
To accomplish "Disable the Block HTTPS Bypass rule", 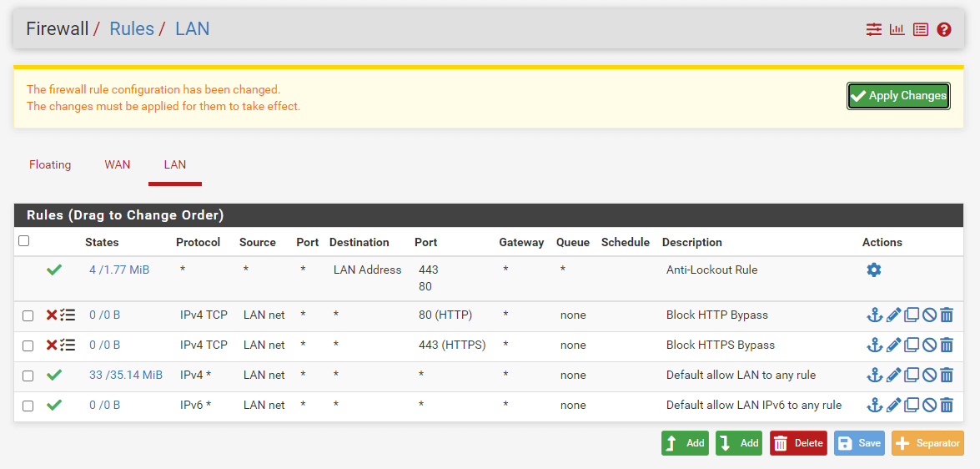I will (929, 345).
